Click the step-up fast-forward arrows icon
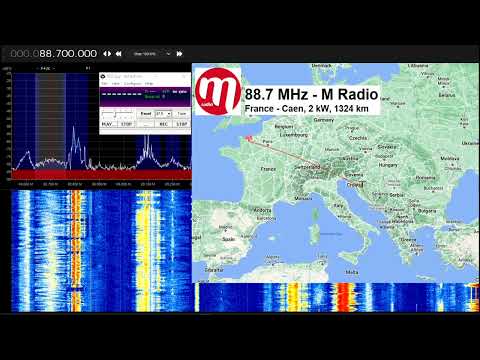The width and height of the screenshot is (480, 360). (x=179, y=54)
